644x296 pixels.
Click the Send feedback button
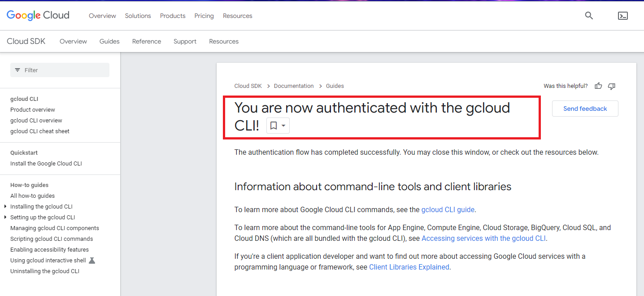[x=585, y=109]
